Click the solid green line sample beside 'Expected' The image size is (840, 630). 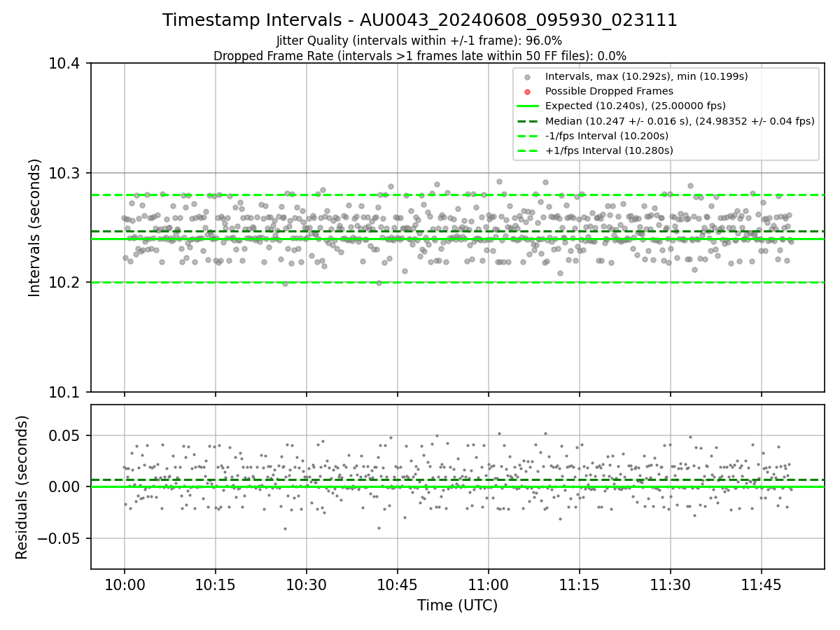(528, 106)
